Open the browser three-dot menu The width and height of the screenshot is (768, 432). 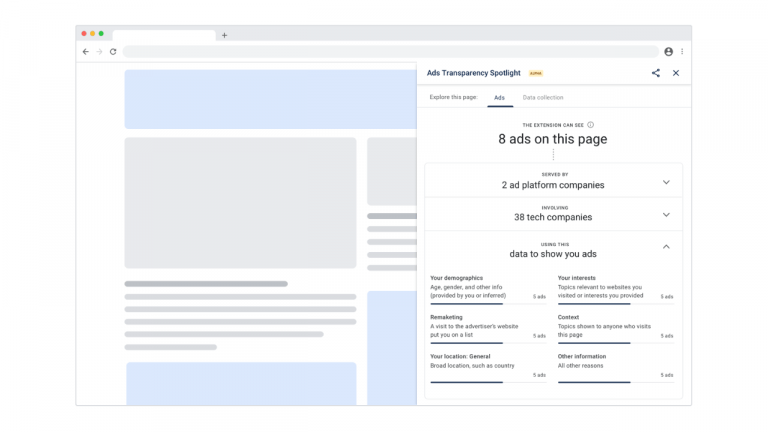pos(682,51)
